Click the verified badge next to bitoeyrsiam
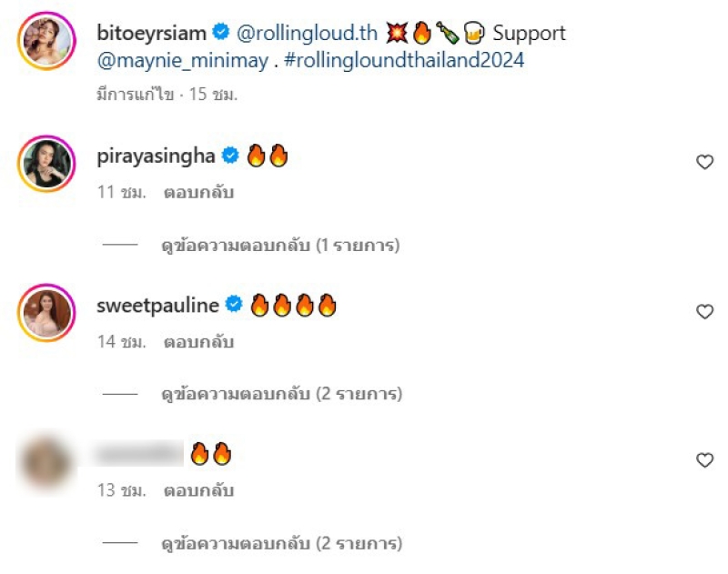The width and height of the screenshot is (728, 574). (x=221, y=32)
